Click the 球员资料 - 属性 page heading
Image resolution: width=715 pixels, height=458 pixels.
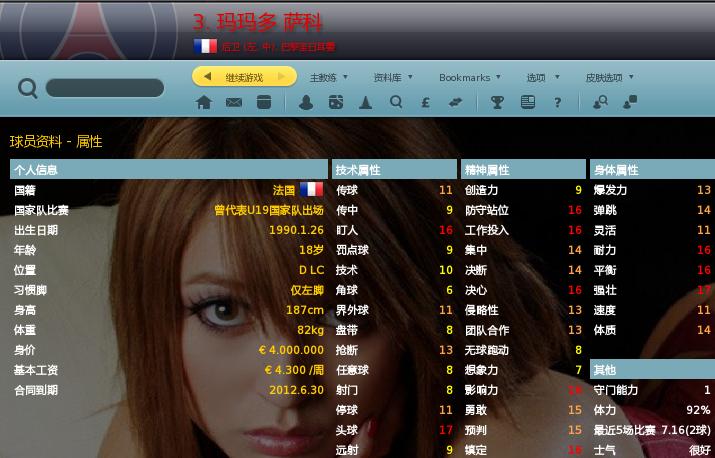click(56, 142)
